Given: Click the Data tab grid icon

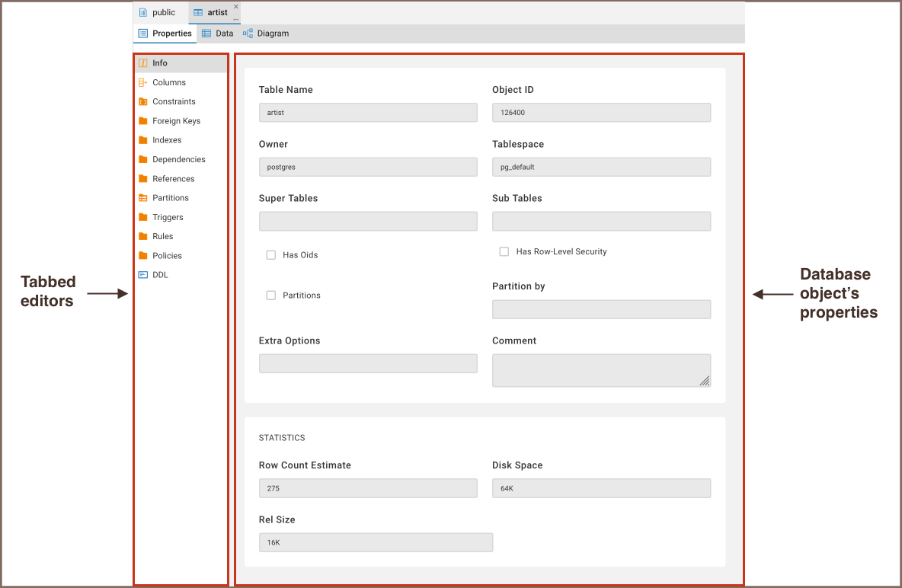Looking at the screenshot, I should point(206,34).
